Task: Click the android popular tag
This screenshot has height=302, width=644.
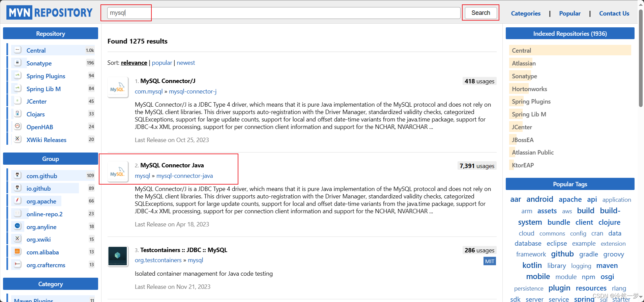Action: point(540,199)
